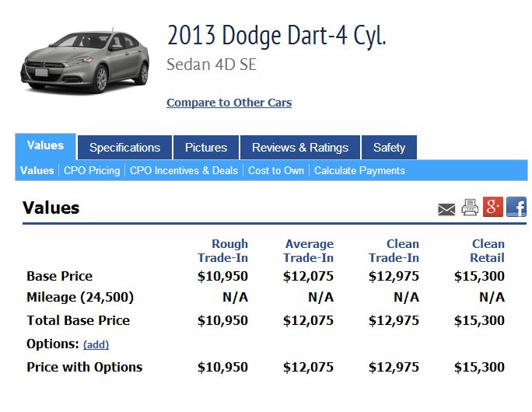Click the printer icon
532x412 pixels.
point(470,208)
